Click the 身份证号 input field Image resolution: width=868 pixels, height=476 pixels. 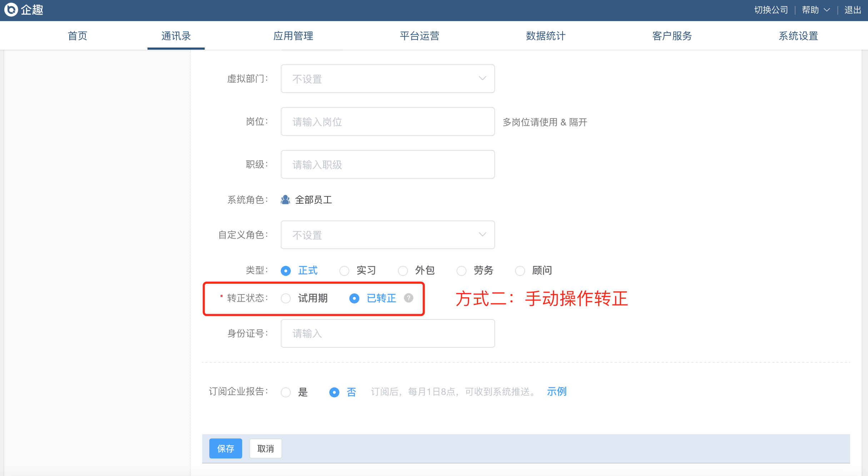tap(388, 333)
